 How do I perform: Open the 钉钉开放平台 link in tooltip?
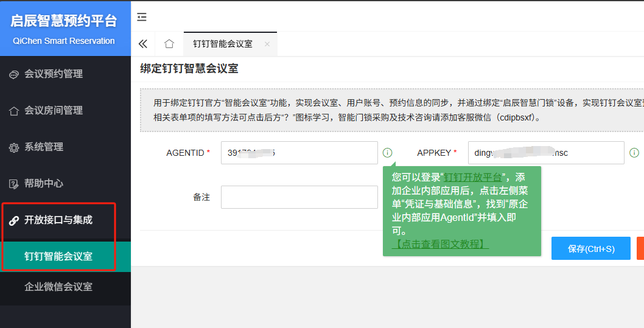(472, 177)
